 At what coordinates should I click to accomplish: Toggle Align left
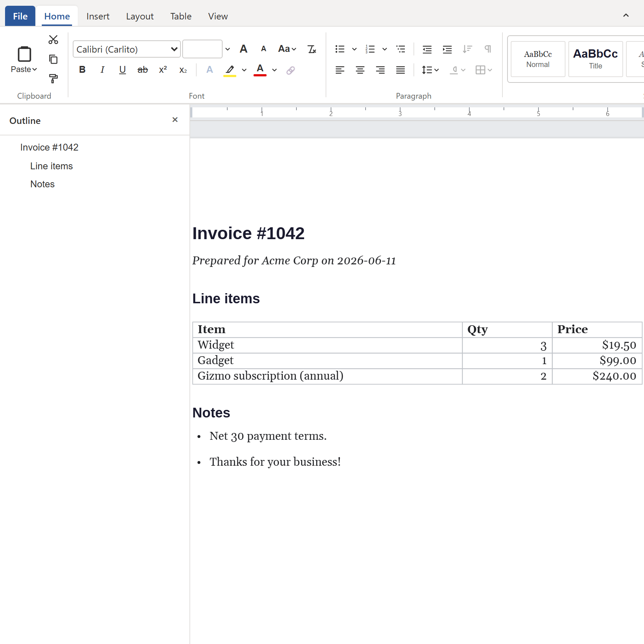click(x=340, y=70)
